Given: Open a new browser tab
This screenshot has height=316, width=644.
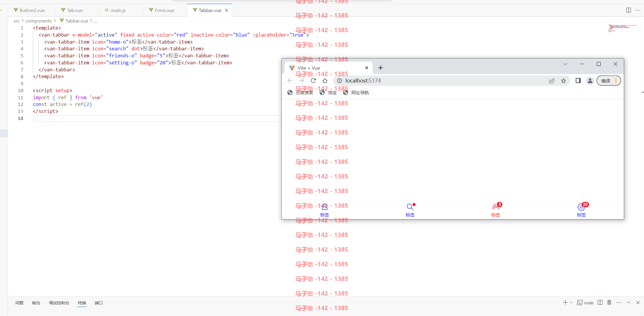Looking at the screenshot, I should [x=380, y=68].
